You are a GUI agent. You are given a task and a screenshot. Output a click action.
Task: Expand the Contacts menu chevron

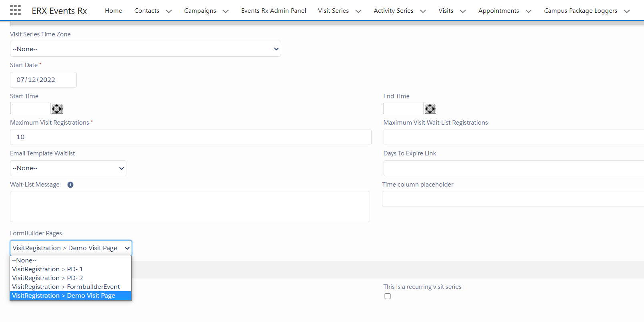click(x=169, y=11)
